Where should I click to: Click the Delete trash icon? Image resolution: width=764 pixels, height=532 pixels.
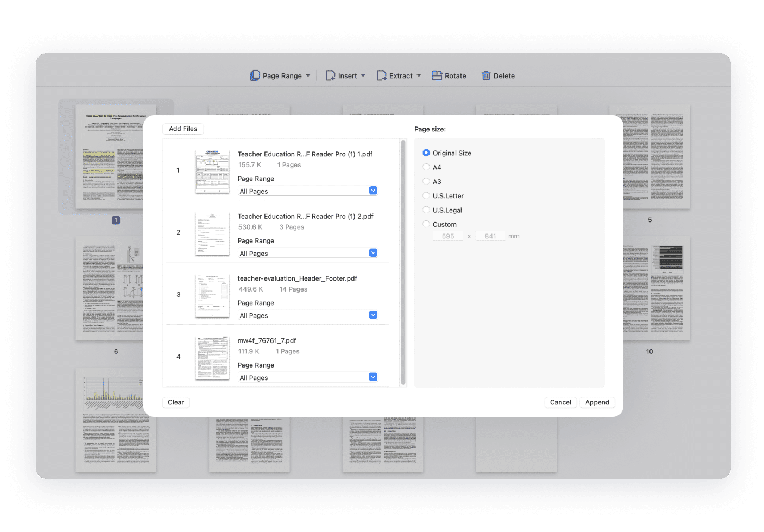(486, 76)
